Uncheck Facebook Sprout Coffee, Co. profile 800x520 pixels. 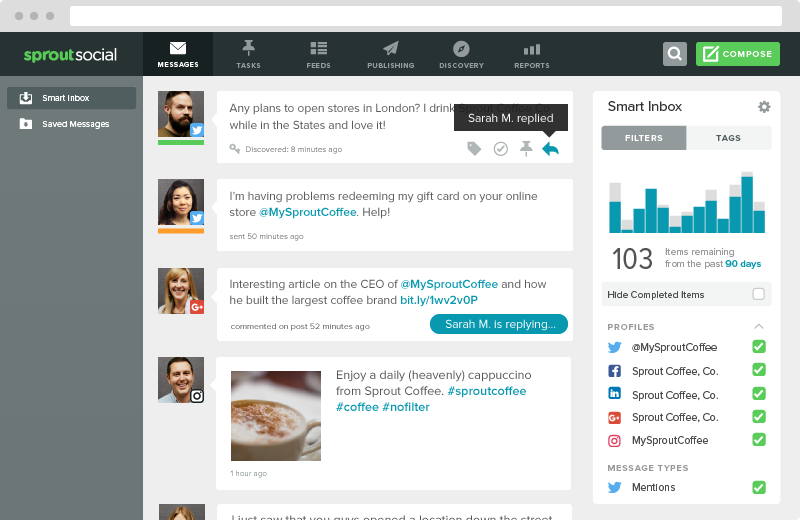pos(759,370)
